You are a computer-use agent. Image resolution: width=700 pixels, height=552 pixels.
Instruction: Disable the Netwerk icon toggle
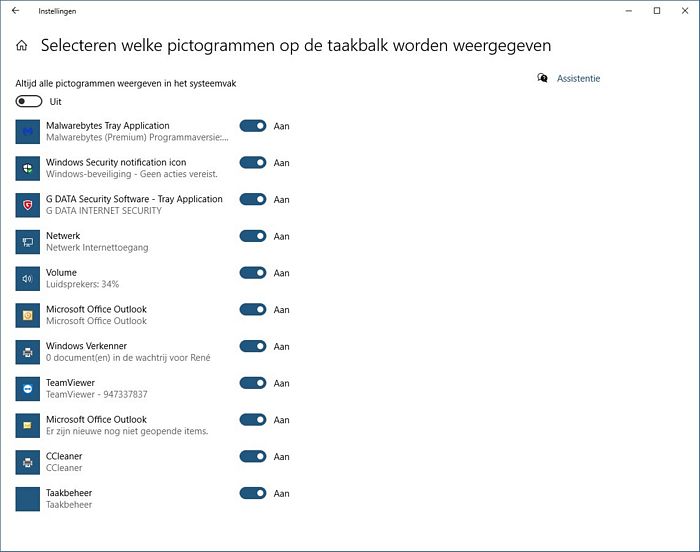pos(253,236)
